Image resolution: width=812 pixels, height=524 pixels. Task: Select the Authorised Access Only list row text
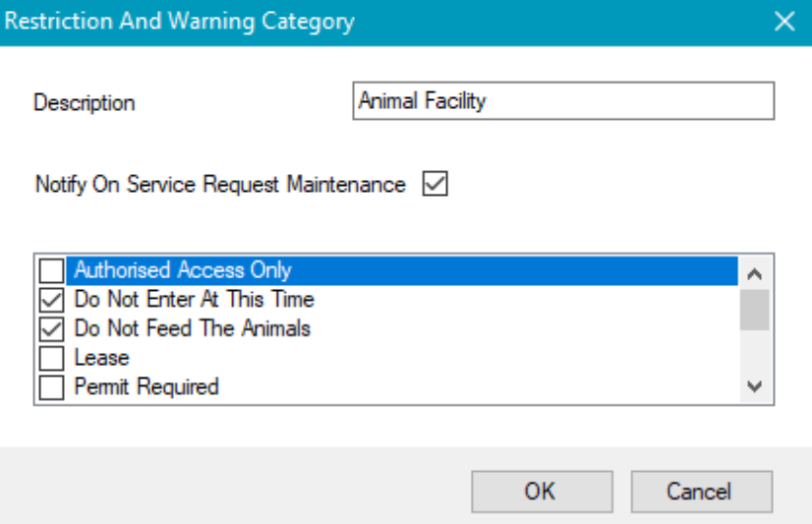pos(183,269)
